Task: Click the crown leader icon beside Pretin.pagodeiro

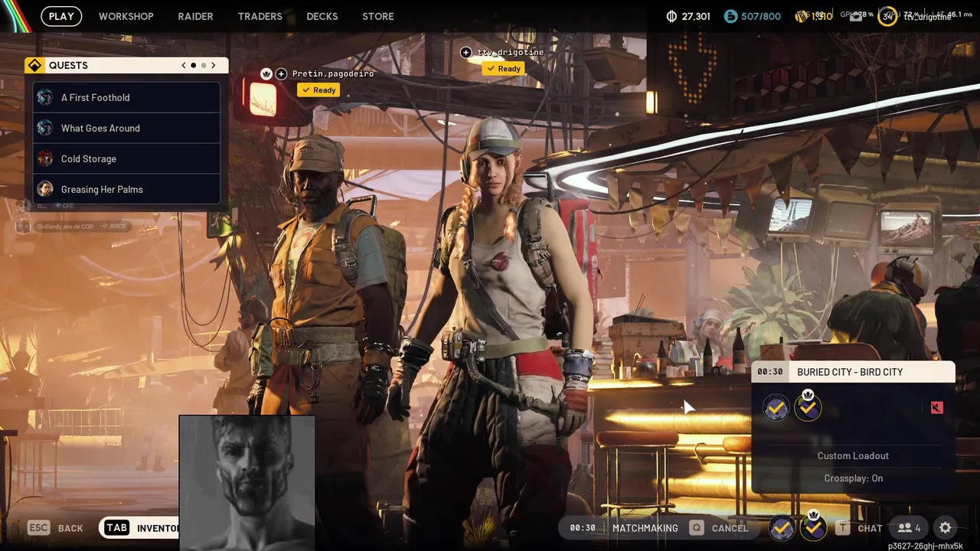Action: [266, 73]
